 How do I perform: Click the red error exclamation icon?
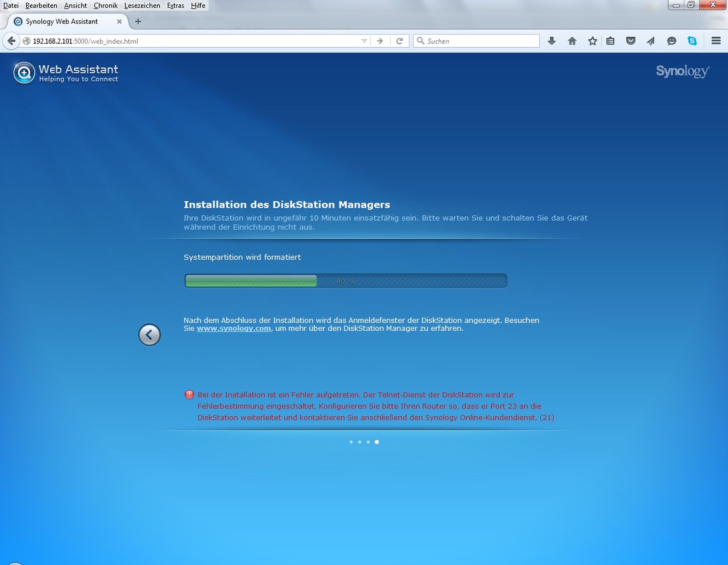[189, 394]
